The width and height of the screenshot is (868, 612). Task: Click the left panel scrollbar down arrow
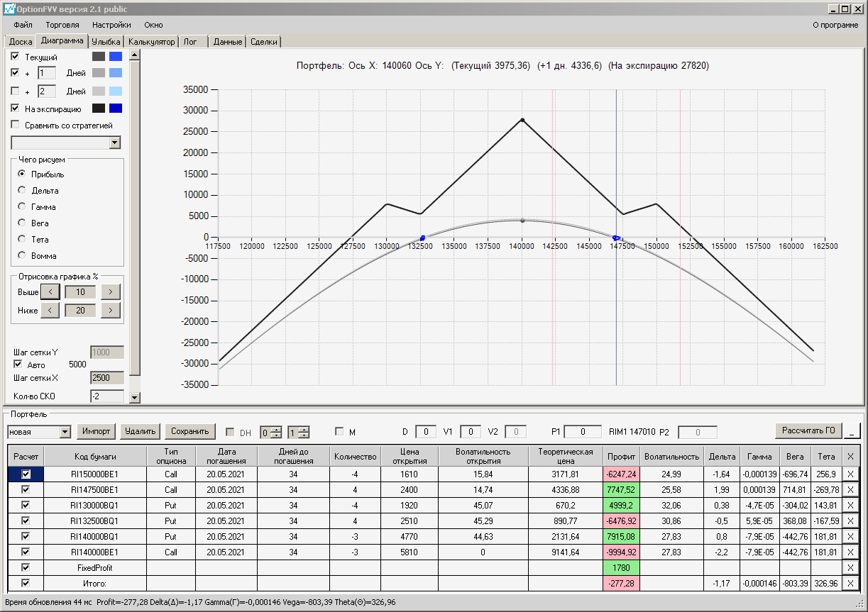pyautogui.click(x=136, y=398)
